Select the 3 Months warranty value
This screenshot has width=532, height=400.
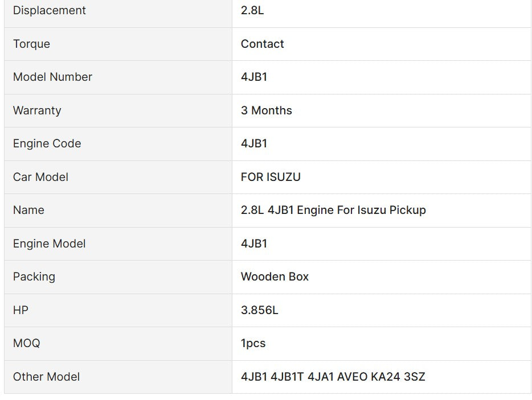click(x=266, y=110)
